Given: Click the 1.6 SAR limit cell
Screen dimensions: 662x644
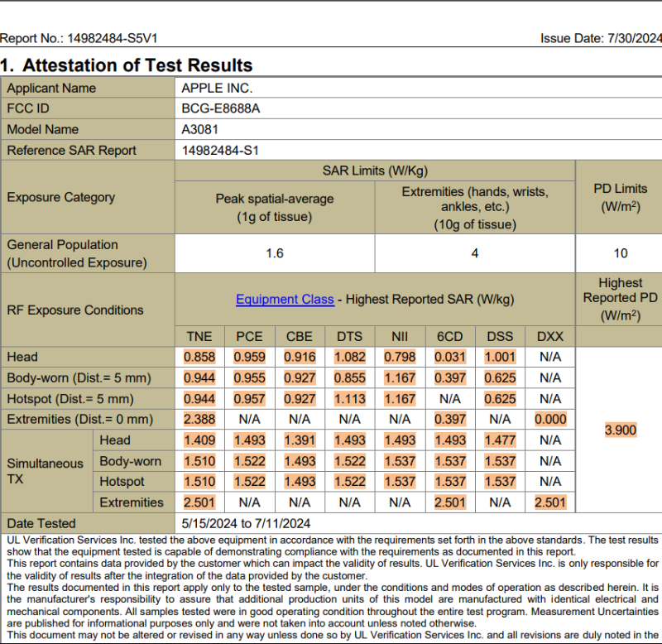Looking at the screenshot, I should 275,253.
